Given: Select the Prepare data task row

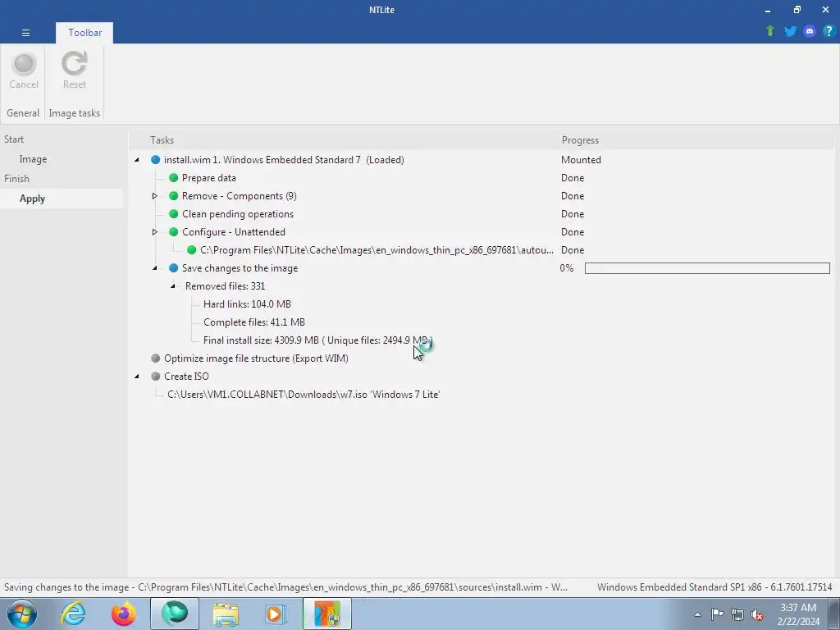Looking at the screenshot, I should (209, 178).
